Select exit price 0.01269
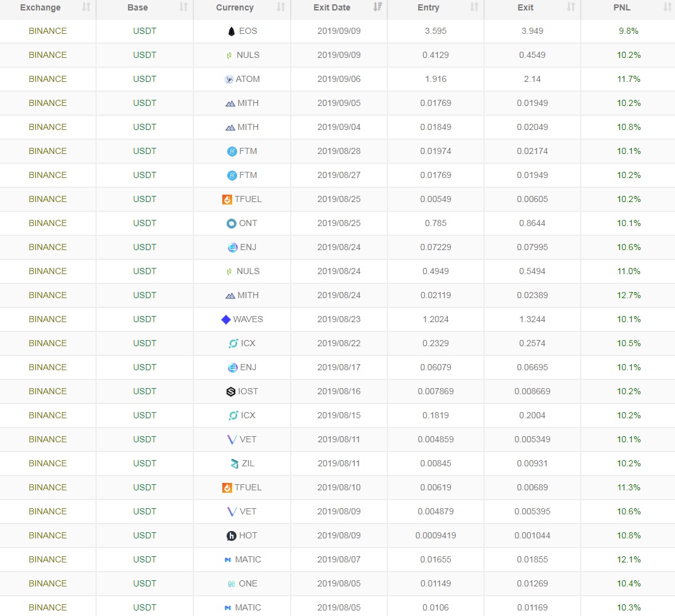The width and height of the screenshot is (675, 616). pyautogui.click(x=532, y=584)
